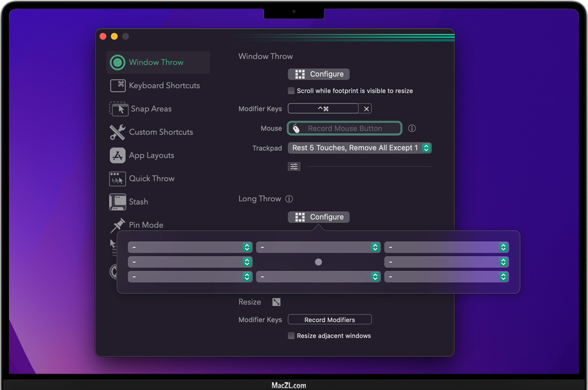Click the Record Modifiers button
This screenshot has height=390, width=588.
tap(330, 320)
